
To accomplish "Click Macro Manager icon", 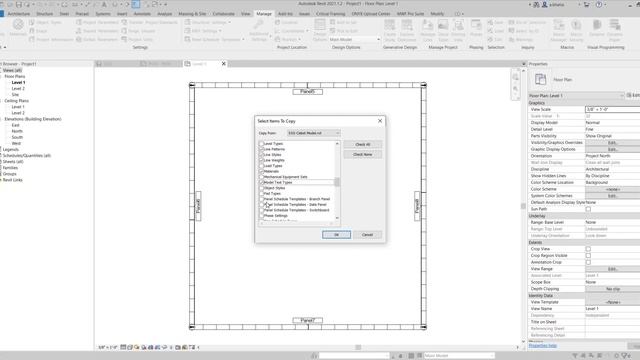I will point(558,25).
